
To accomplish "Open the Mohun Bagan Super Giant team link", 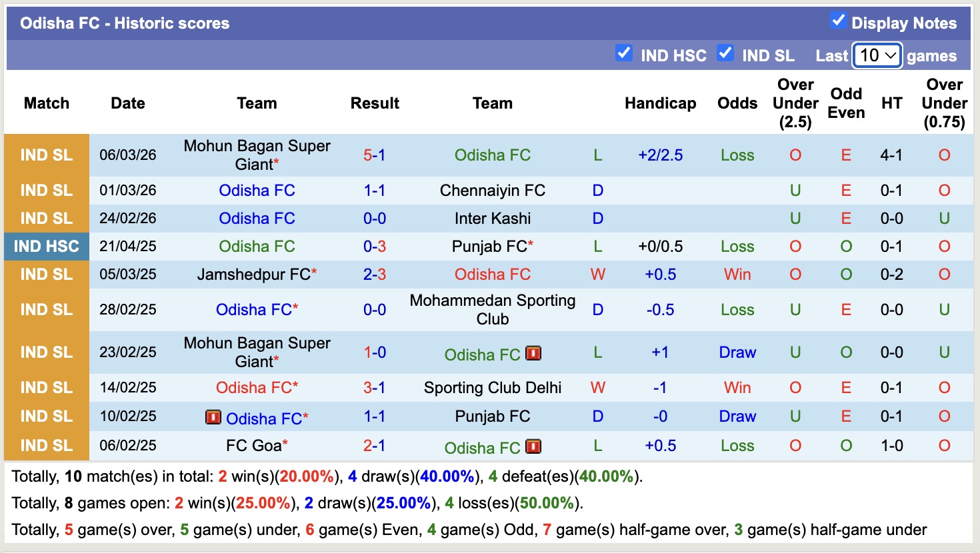I will click(x=257, y=155).
